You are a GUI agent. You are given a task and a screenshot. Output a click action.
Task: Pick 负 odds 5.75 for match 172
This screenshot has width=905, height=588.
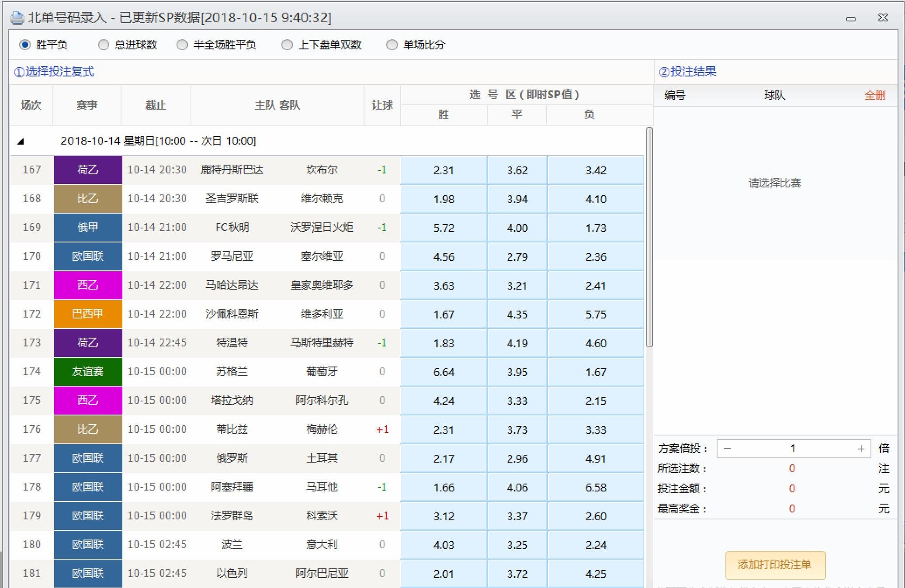pos(596,314)
